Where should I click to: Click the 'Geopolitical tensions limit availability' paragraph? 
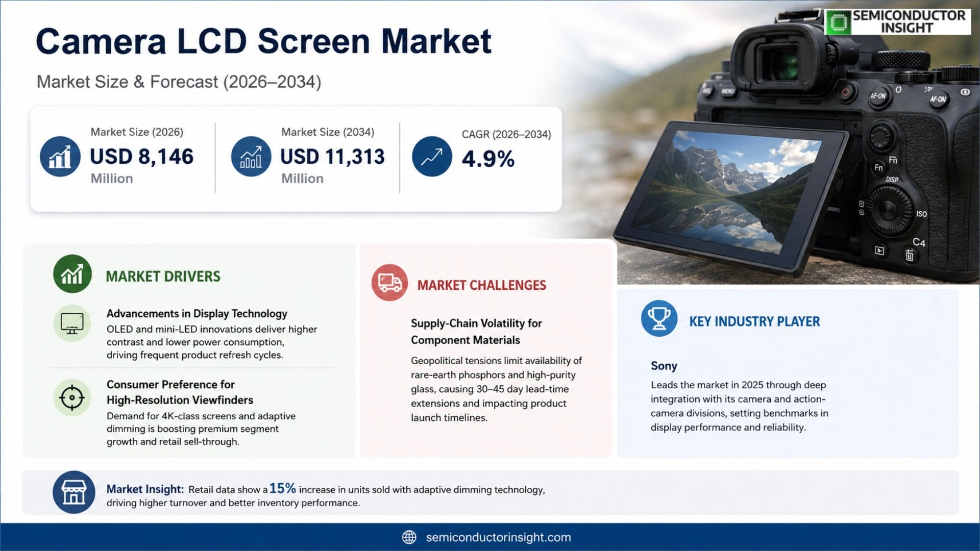point(496,389)
